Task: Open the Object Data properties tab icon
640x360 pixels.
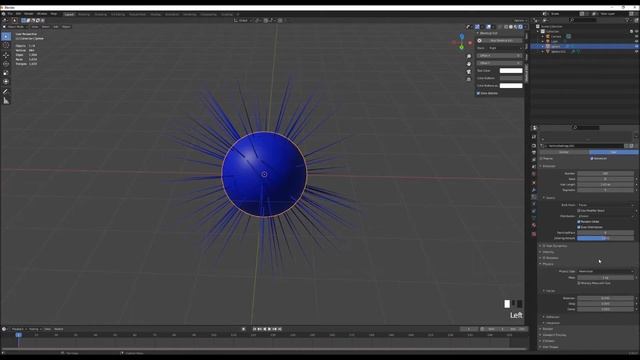Action: 534,218
